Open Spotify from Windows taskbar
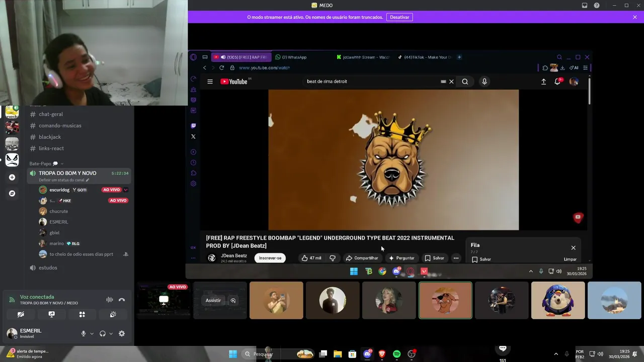This screenshot has height=362, width=644. coord(396,354)
